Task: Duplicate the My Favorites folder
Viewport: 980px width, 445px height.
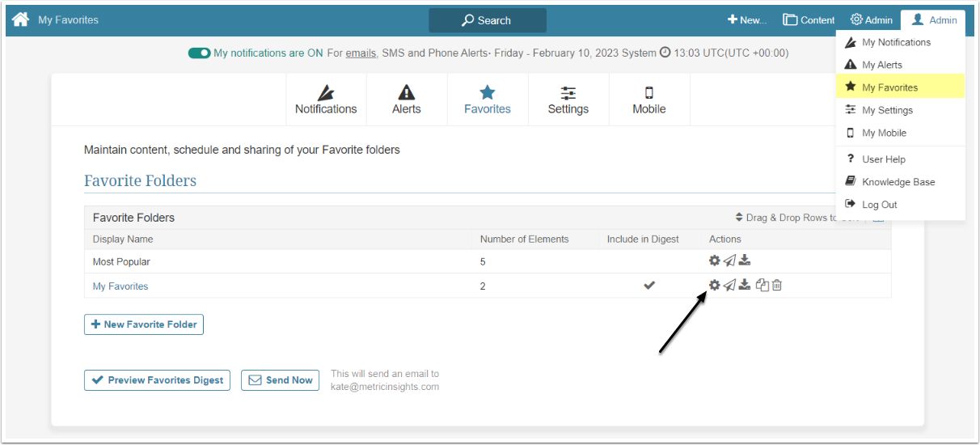Action: click(762, 285)
